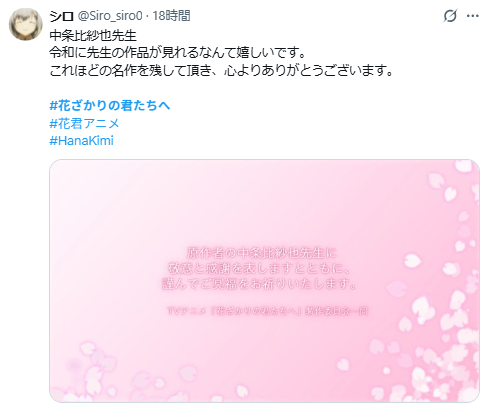
Task: Click the petals in the image's top-right corner
Action: (458, 187)
